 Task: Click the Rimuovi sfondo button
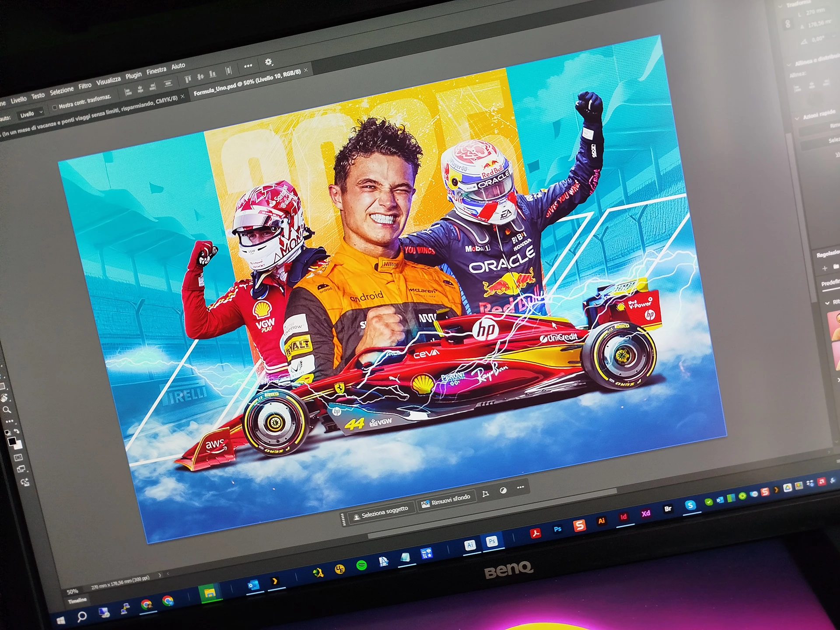point(446,500)
